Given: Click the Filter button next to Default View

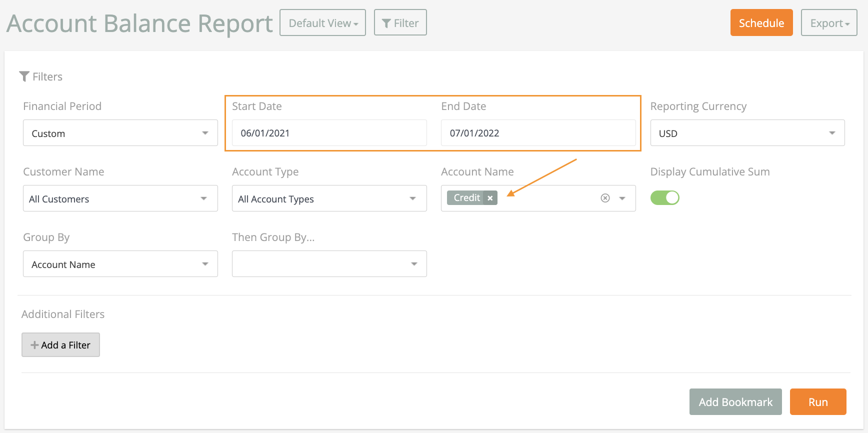Looking at the screenshot, I should 400,22.
